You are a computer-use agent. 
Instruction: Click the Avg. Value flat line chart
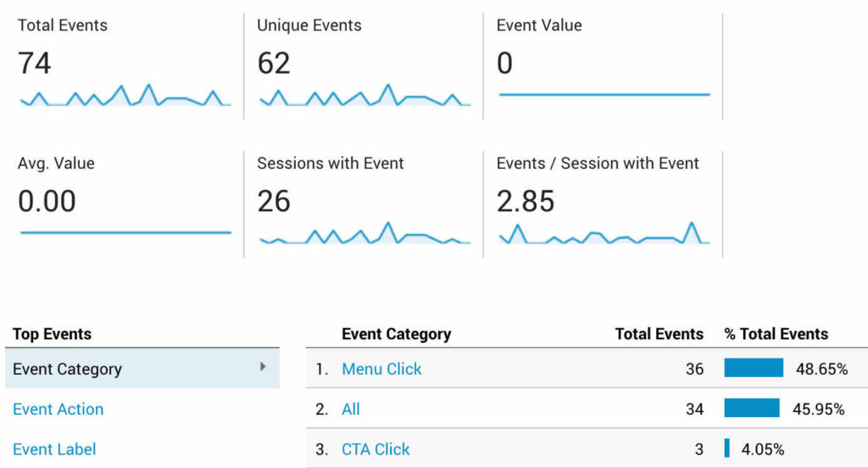click(x=125, y=231)
